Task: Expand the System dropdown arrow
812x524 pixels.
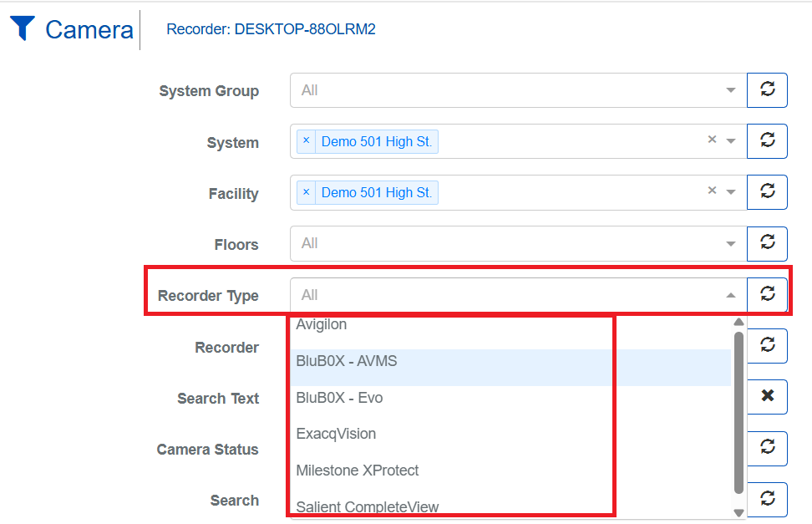Action: (731, 141)
